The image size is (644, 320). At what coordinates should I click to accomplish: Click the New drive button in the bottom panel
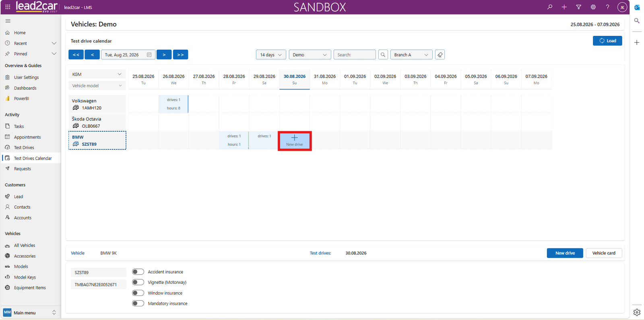(565, 253)
